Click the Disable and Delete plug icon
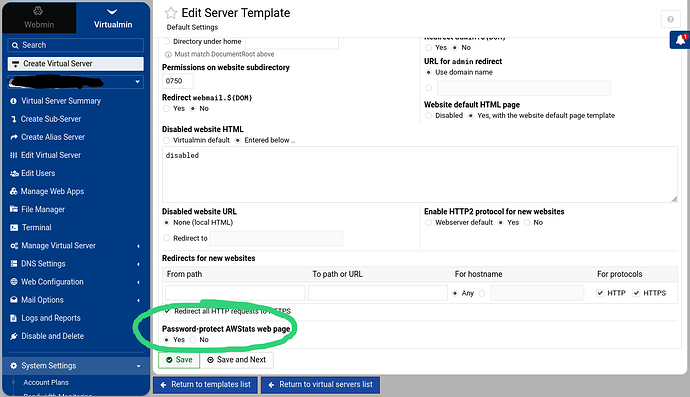The width and height of the screenshot is (690, 397). click(14, 336)
